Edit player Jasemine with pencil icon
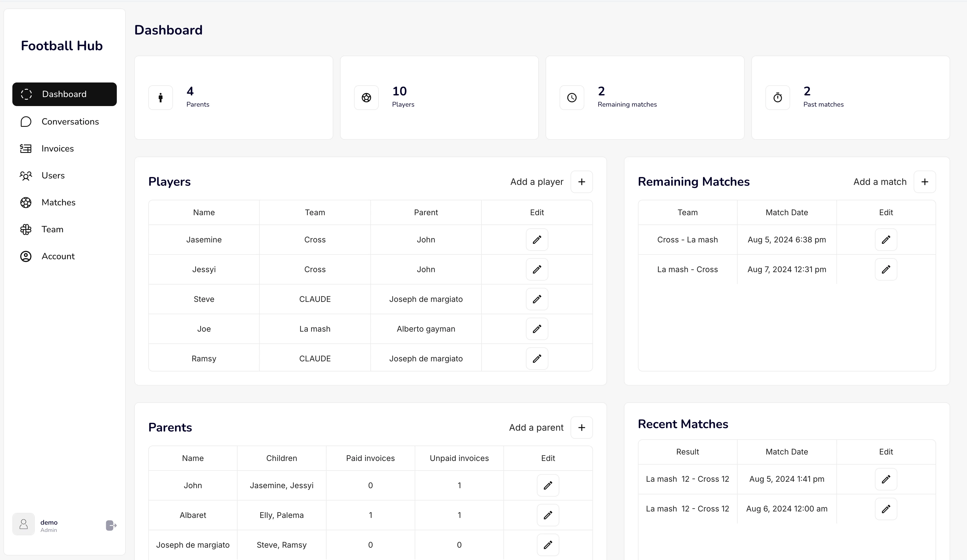Viewport: 967px width, 560px height. click(x=537, y=240)
